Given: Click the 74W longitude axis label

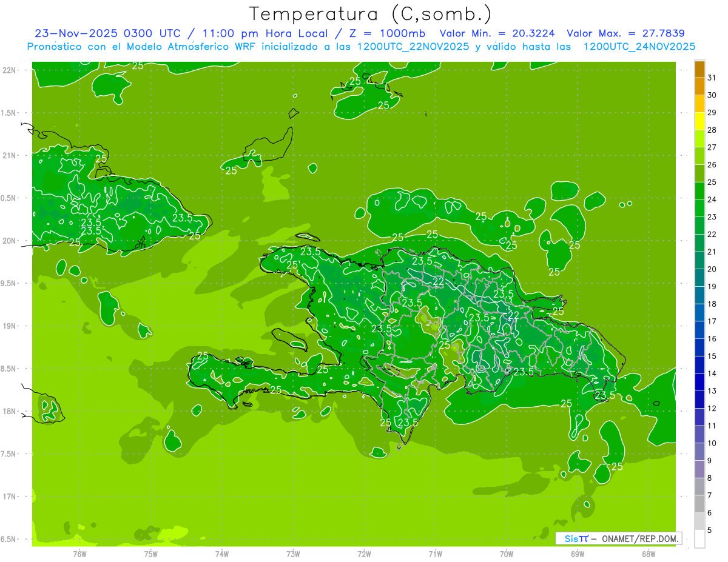Looking at the screenshot, I should tap(222, 554).
